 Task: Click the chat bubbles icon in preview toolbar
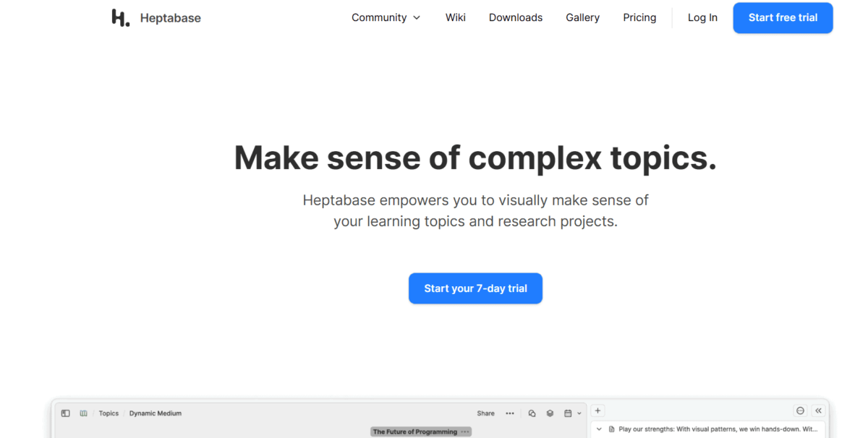click(x=532, y=413)
